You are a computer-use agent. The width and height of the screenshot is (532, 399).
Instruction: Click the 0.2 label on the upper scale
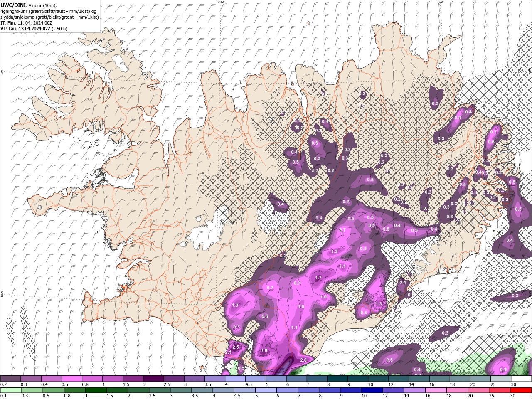coord(3,385)
